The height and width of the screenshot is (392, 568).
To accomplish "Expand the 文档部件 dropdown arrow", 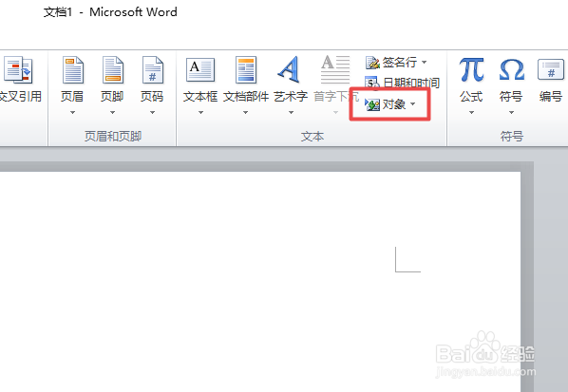I will (x=245, y=113).
